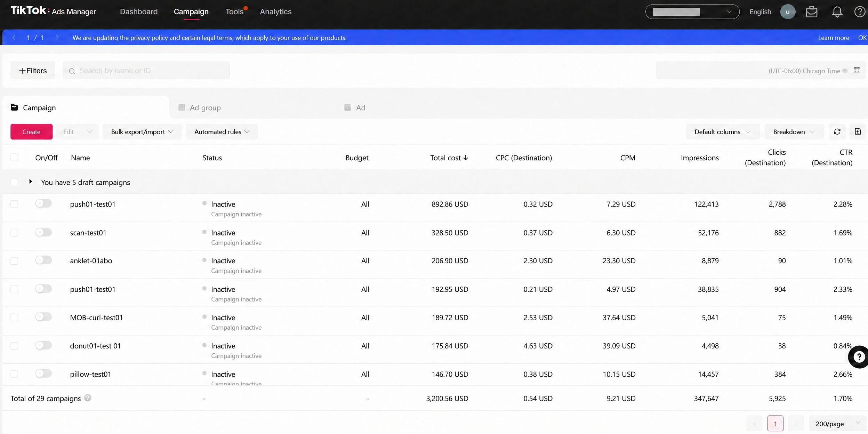This screenshot has height=434, width=868.
Task: Switch on the scan-test01 campaign
Action: click(x=43, y=232)
